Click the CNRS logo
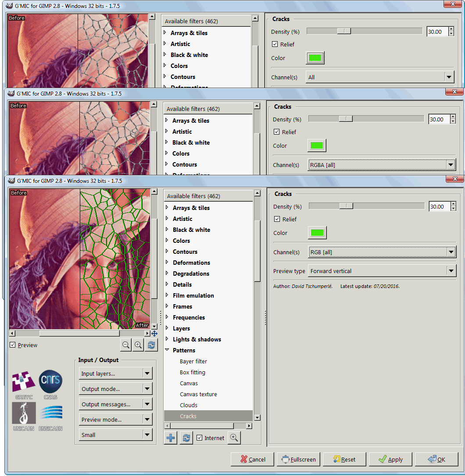This screenshot has height=476, width=465. [x=50, y=385]
